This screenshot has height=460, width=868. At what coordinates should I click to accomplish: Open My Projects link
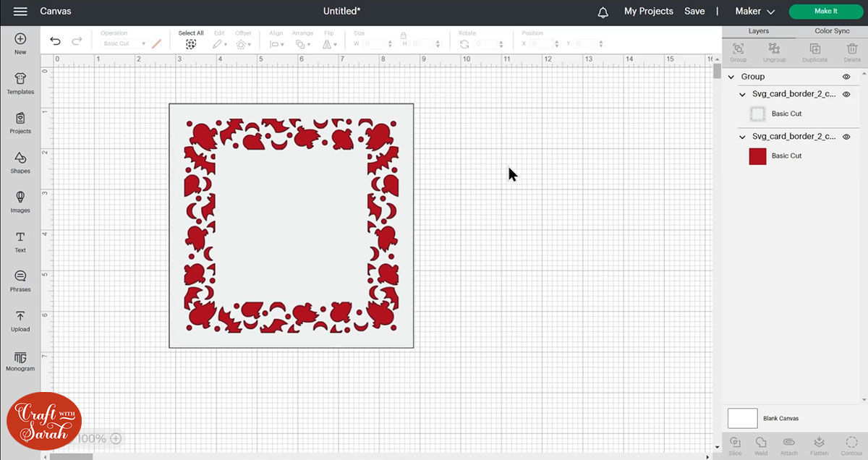[x=648, y=12]
